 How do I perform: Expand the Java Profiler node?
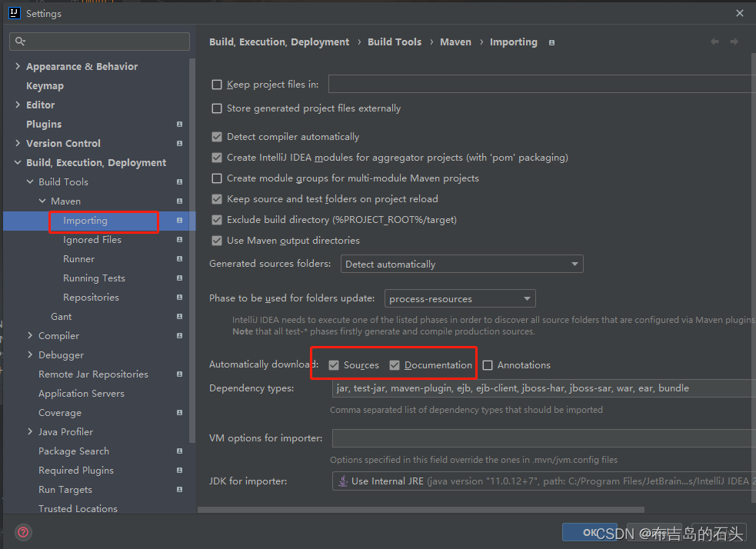click(30, 432)
